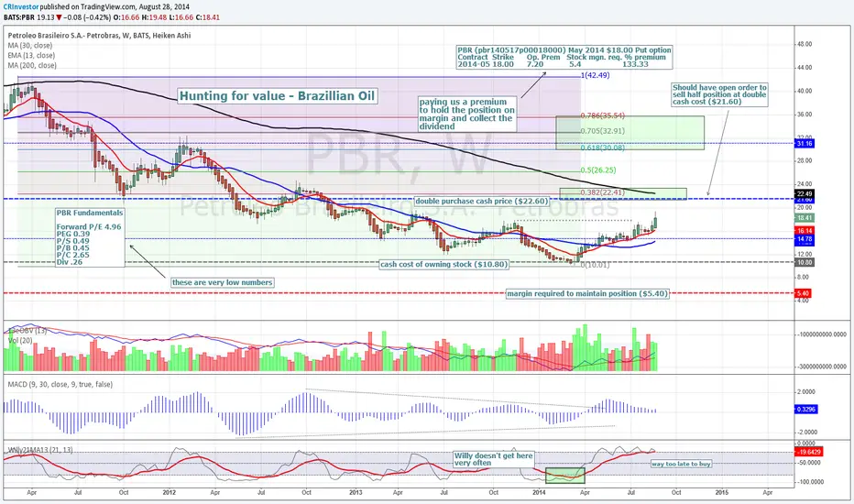Click 'cash cost of owning stock ($10.80)' label
Screen dimensions: 854x504
click(x=443, y=264)
